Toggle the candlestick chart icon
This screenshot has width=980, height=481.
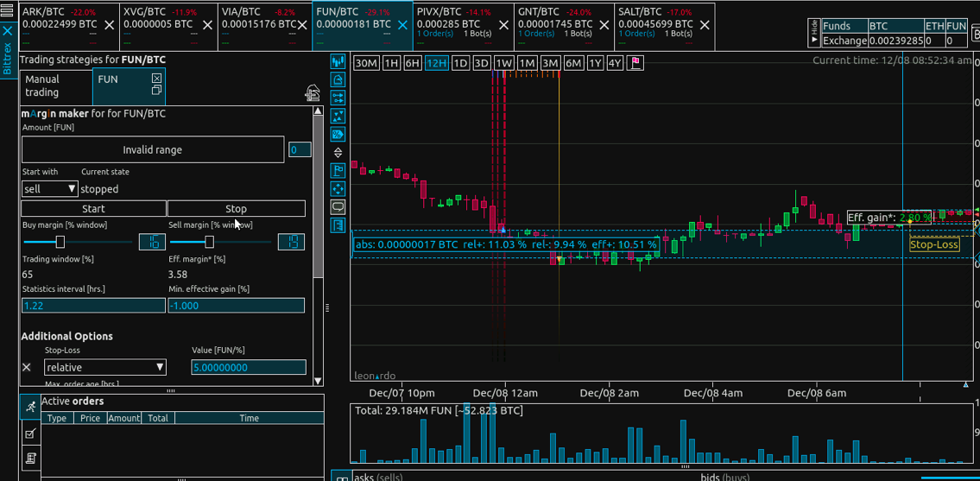tap(338, 61)
